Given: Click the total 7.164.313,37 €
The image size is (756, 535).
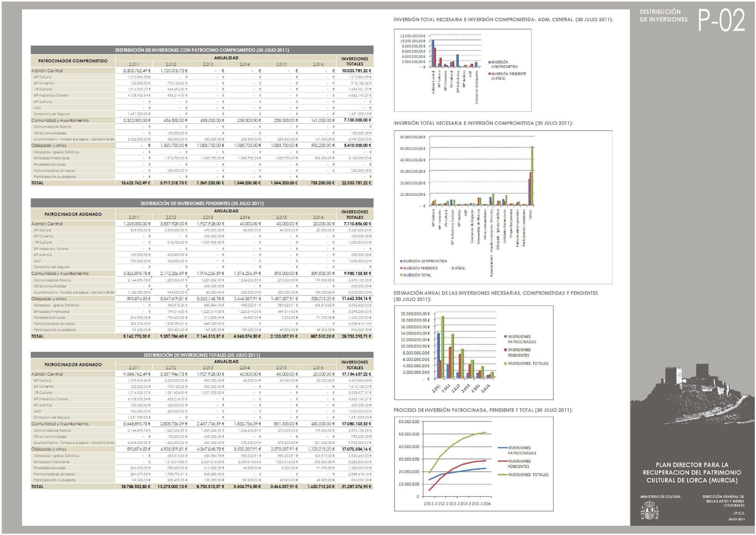Looking at the screenshot, I should [x=211, y=336].
